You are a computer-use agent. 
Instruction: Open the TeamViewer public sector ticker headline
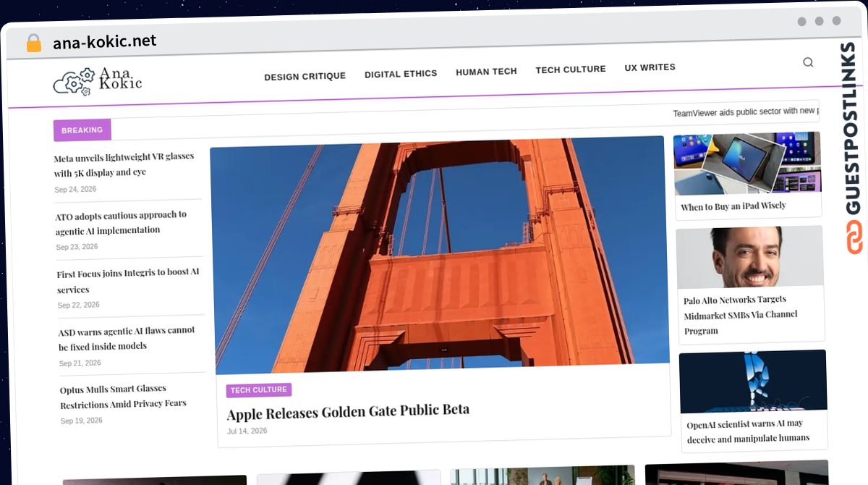[746, 112]
